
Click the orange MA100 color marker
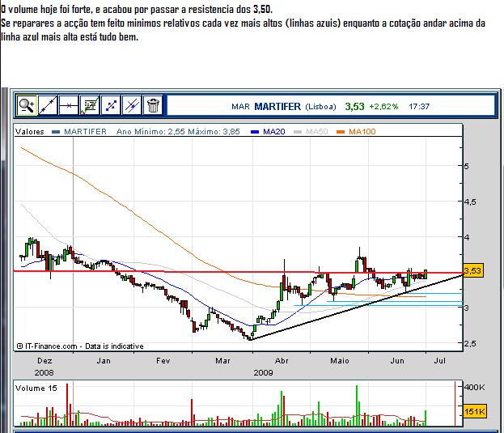[x=341, y=132]
